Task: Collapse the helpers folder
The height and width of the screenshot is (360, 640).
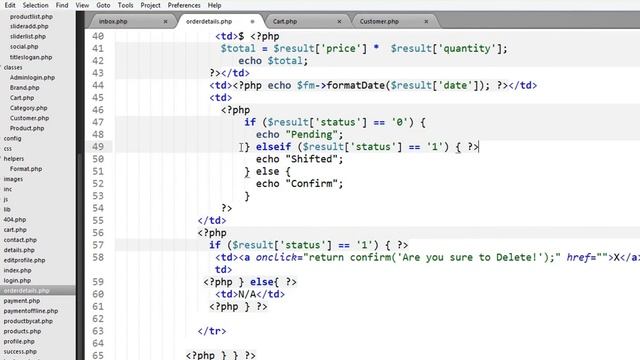Action: (14, 159)
